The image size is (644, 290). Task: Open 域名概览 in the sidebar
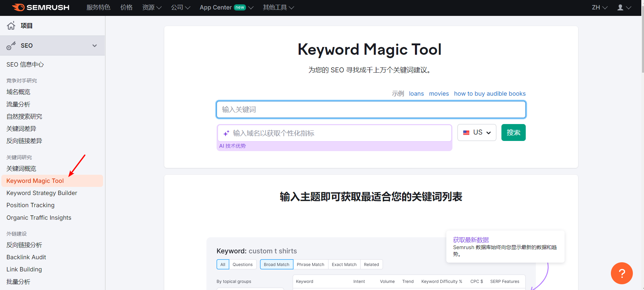(x=18, y=92)
